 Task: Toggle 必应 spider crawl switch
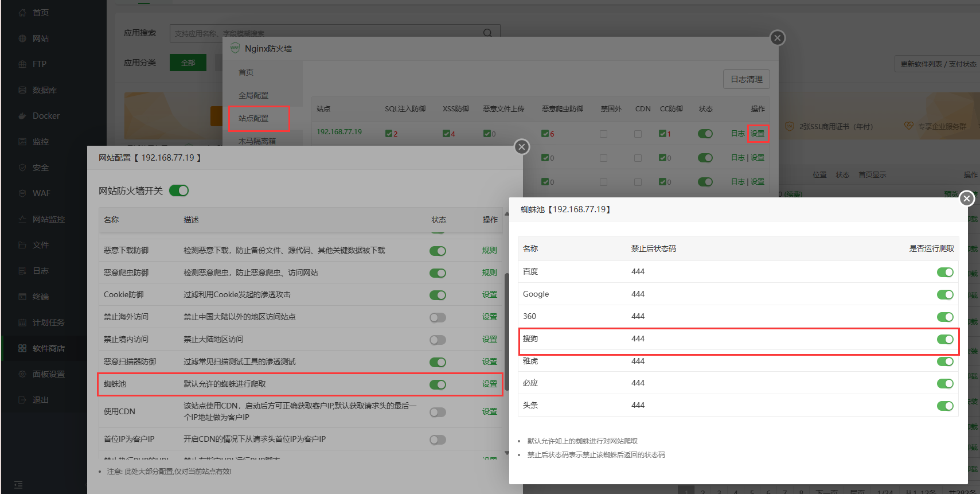(x=945, y=383)
